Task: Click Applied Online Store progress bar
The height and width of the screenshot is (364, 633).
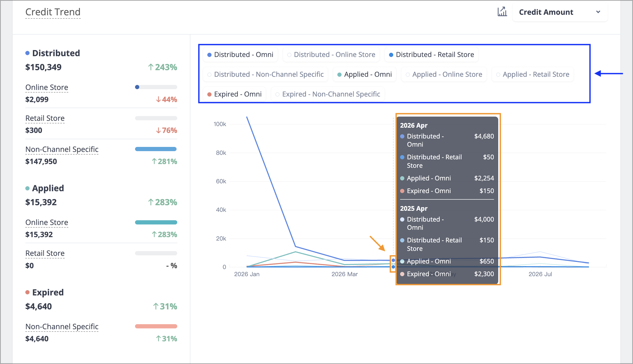Action: click(x=156, y=222)
